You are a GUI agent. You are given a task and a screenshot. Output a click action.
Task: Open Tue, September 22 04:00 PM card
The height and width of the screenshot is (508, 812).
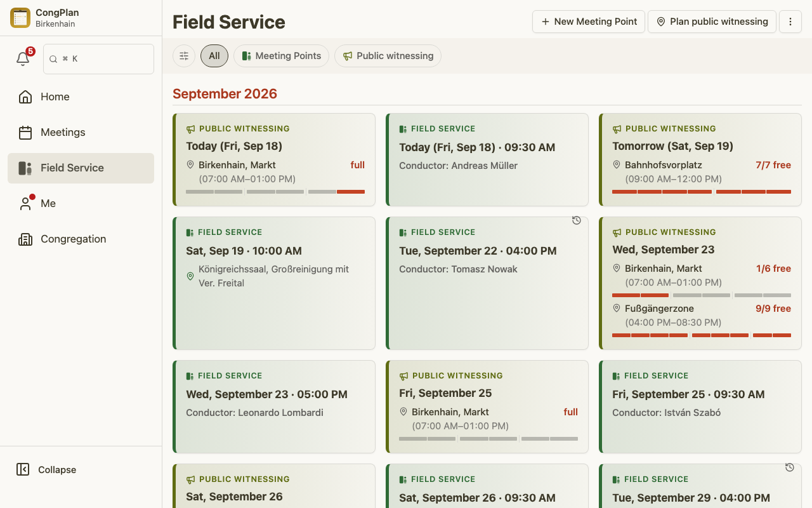(487, 283)
